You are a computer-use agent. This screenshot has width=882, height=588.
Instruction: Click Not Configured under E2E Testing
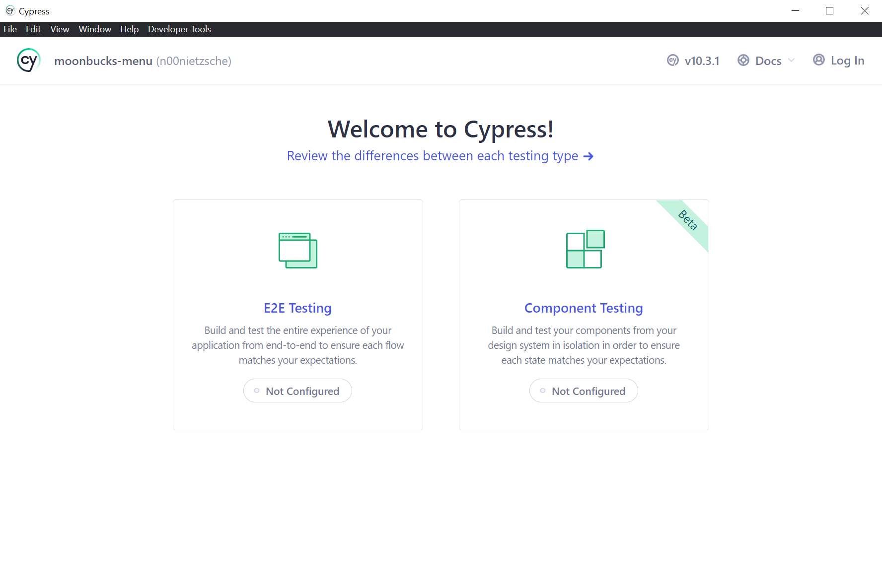[x=297, y=391]
